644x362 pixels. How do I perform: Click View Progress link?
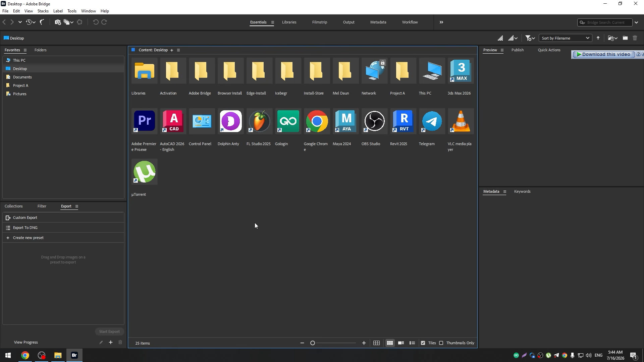[26, 342]
